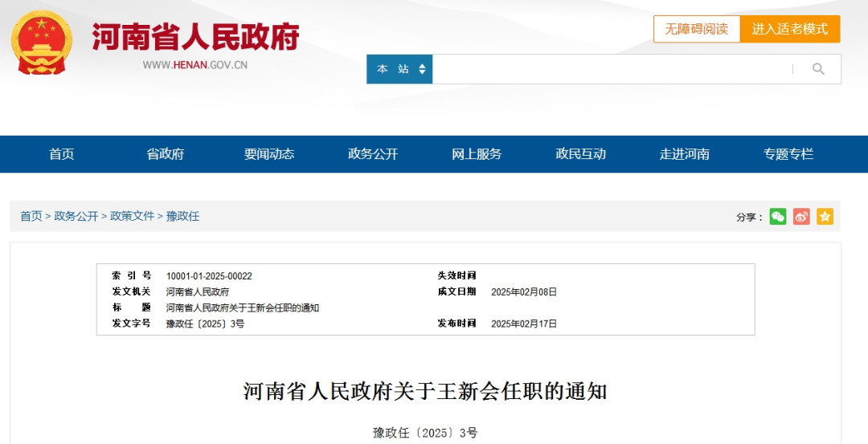Click the 索引号 label

[131, 275]
